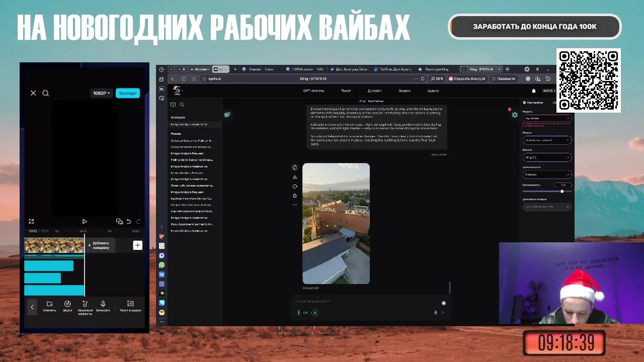Undo the last edit in the video editor
644x362 pixels.
[129, 221]
